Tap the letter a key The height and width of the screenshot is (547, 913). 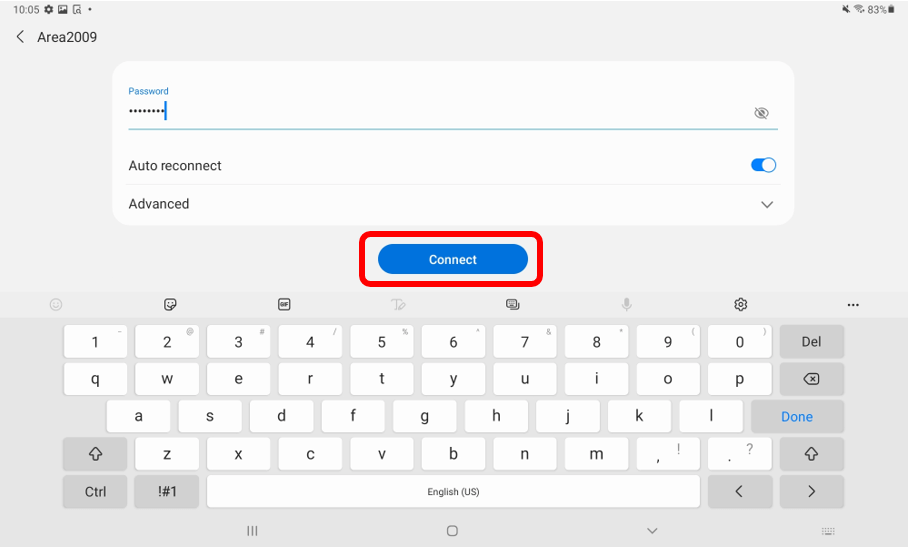[x=138, y=417]
